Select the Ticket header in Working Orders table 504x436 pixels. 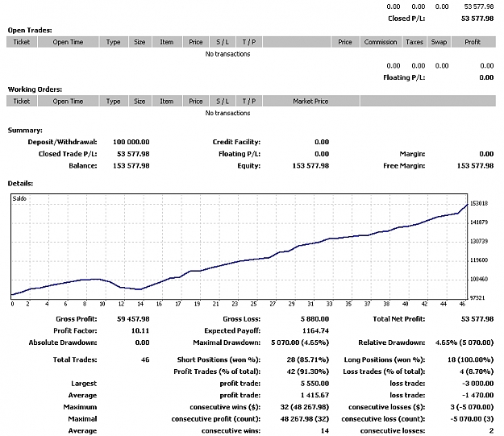point(22,102)
